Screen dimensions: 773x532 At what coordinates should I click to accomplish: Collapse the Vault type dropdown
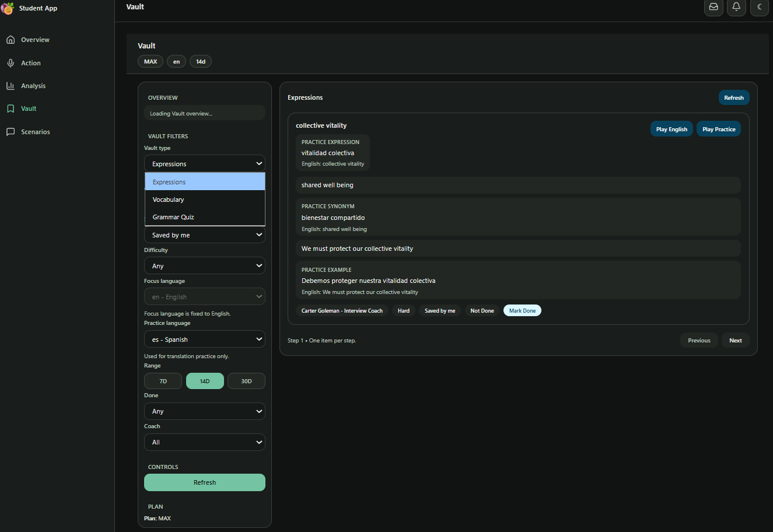pos(205,164)
